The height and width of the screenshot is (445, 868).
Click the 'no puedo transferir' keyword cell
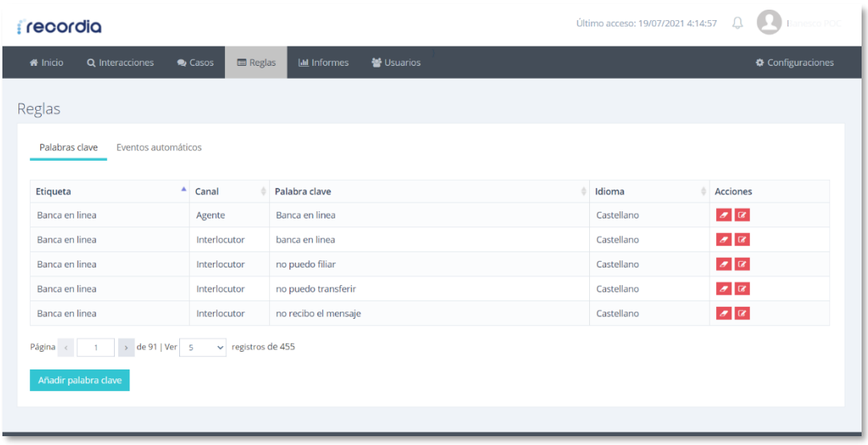(x=429, y=288)
